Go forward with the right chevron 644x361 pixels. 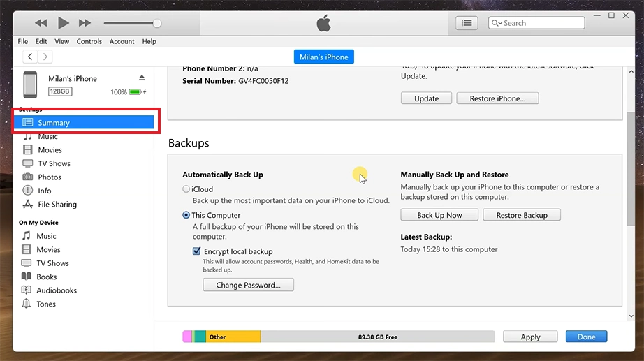pyautogui.click(x=45, y=57)
